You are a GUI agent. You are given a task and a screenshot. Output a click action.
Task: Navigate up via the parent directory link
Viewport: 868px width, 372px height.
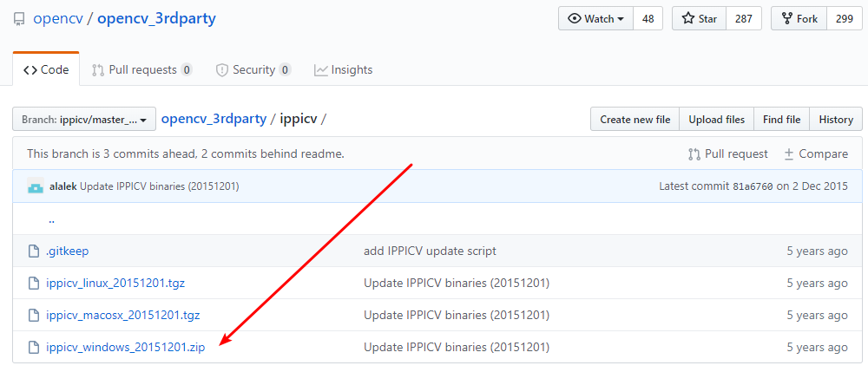pyautogui.click(x=51, y=220)
